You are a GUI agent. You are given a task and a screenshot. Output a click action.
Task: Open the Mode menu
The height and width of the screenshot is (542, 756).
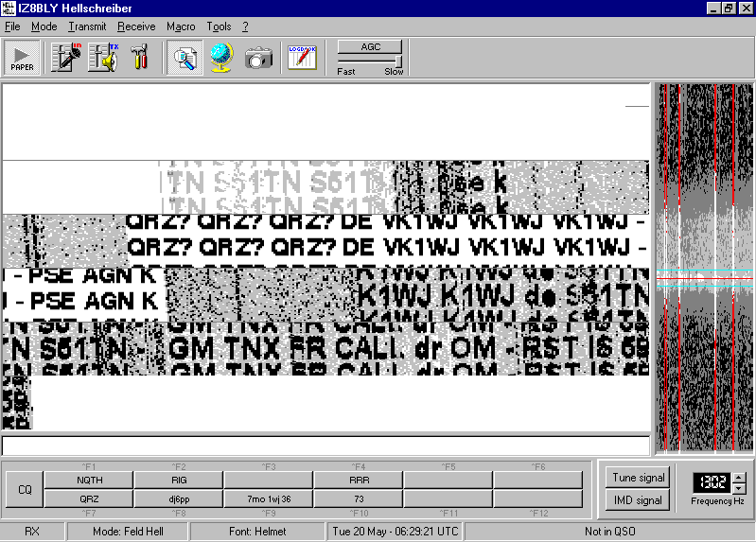click(44, 26)
